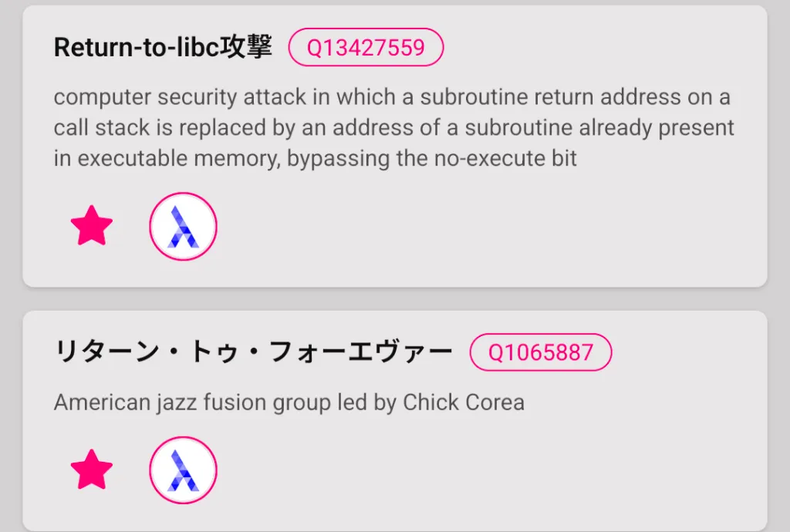This screenshot has height=532, width=790.
Task: Open the Q13427559 identifier chip
Action: (x=366, y=48)
